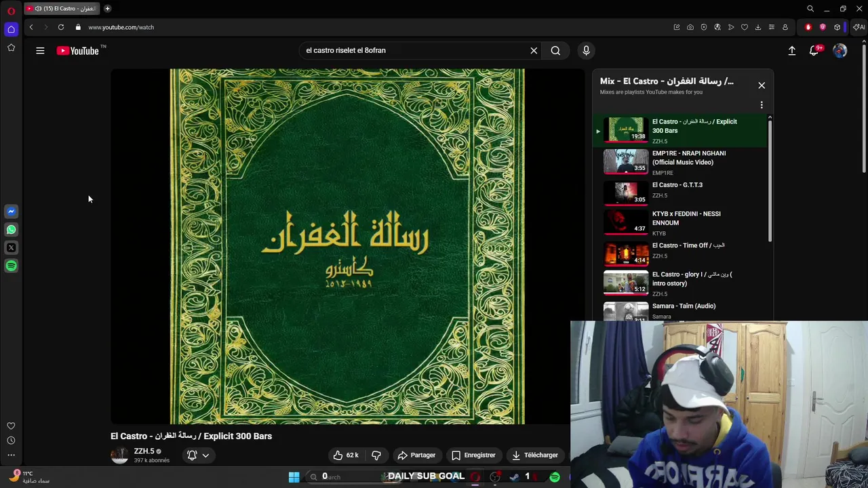The image size is (868, 488).
Task: Open the browser downloads icon
Action: tap(758, 27)
